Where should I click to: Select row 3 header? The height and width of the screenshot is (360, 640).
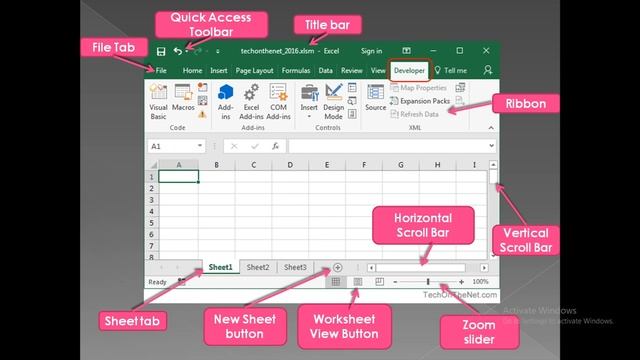[x=152, y=200]
